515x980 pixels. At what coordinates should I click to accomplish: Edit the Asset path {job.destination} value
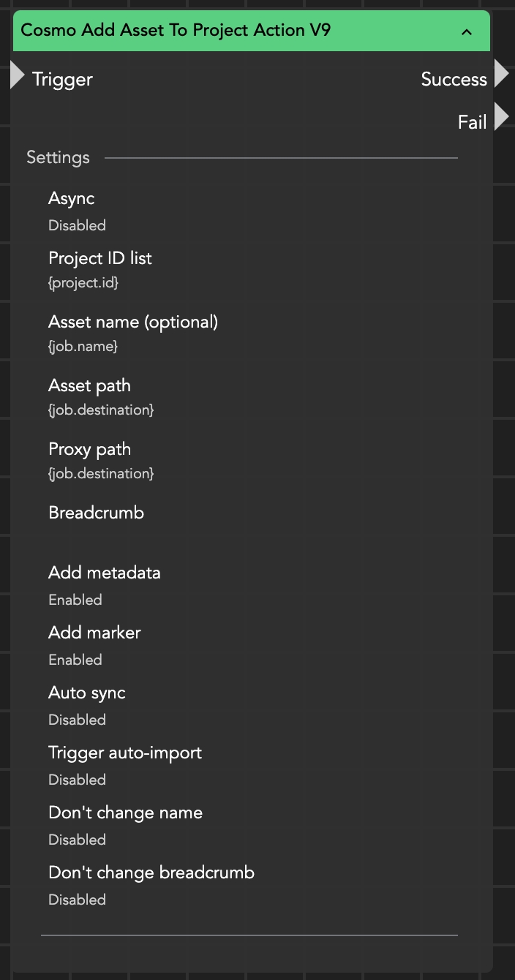point(101,410)
